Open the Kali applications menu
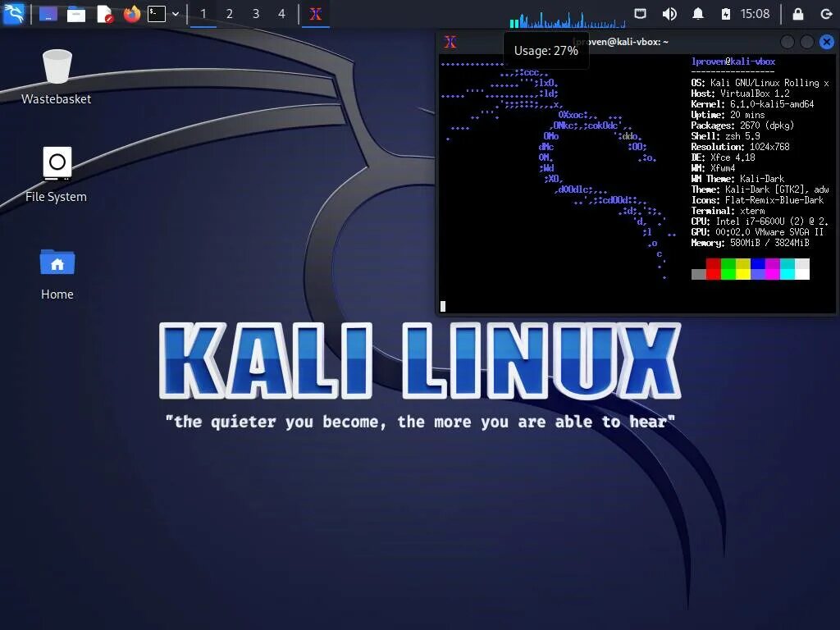Image resolution: width=840 pixels, height=630 pixels. (x=14, y=13)
